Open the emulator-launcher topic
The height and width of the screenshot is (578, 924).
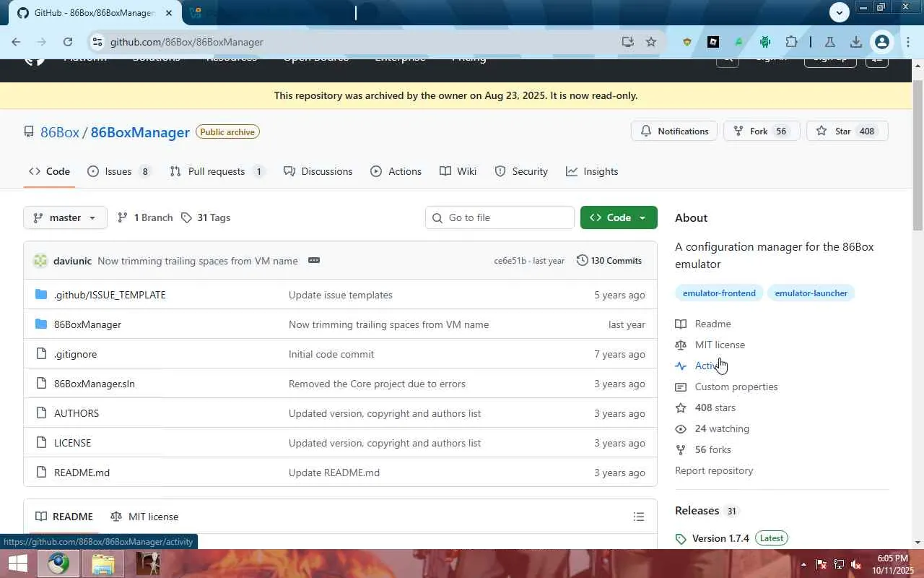click(x=811, y=293)
